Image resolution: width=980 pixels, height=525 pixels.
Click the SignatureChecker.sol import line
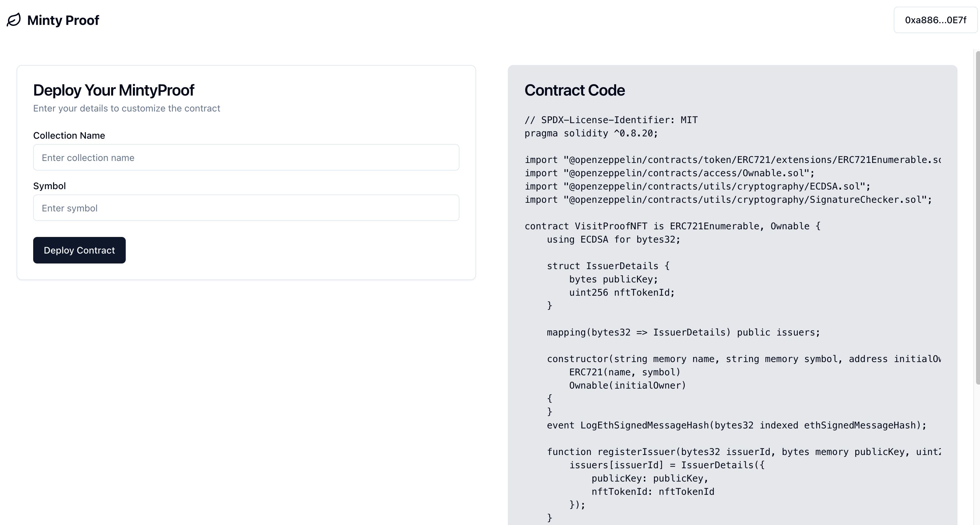coord(728,200)
